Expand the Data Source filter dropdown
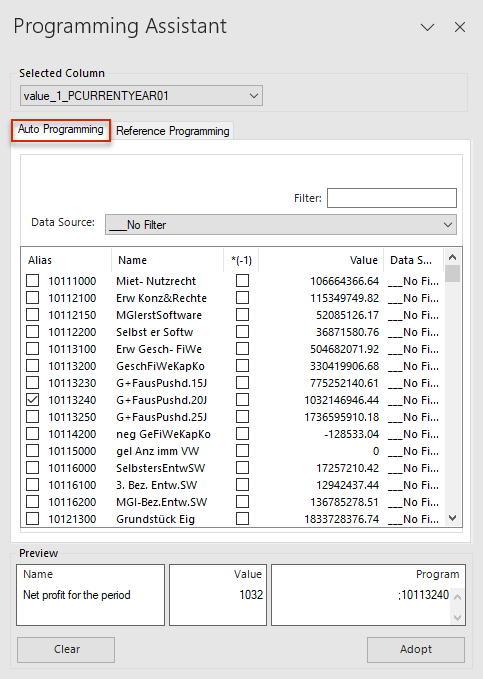The height and width of the screenshot is (679, 483). pos(281,225)
